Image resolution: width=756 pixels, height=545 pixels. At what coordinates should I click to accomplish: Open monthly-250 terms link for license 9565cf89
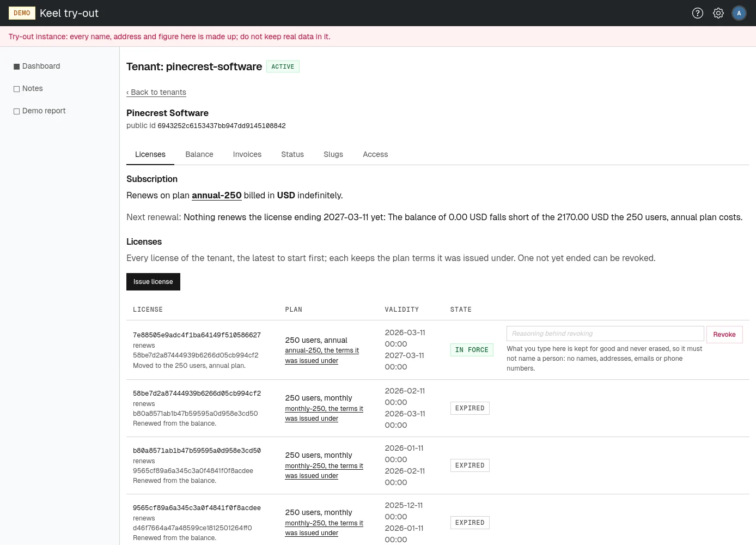click(x=324, y=528)
